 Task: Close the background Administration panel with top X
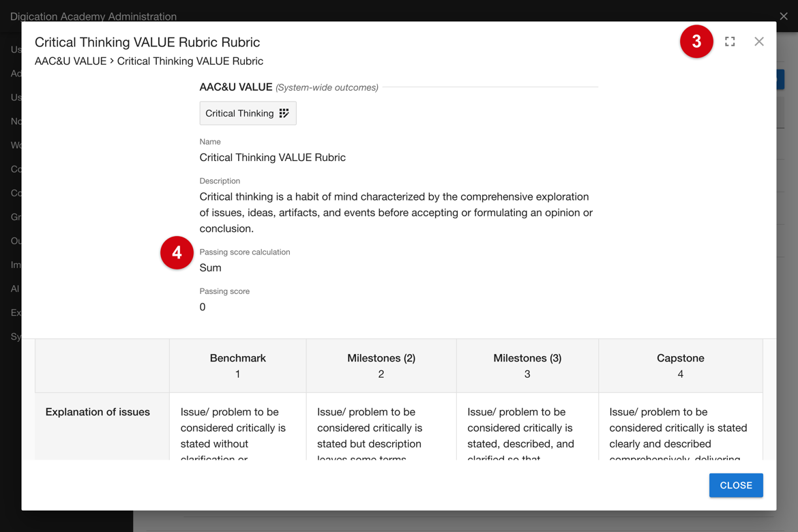click(x=784, y=16)
